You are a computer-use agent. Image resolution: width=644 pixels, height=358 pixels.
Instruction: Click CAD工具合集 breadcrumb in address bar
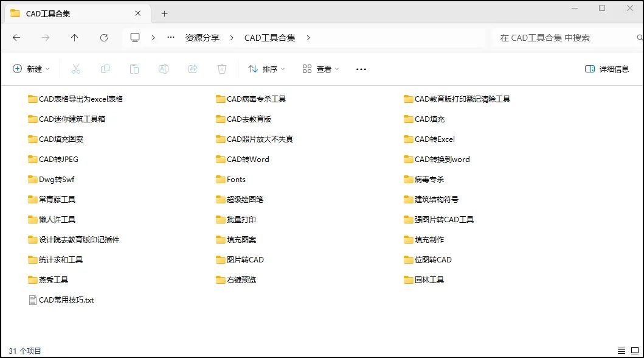(270, 38)
